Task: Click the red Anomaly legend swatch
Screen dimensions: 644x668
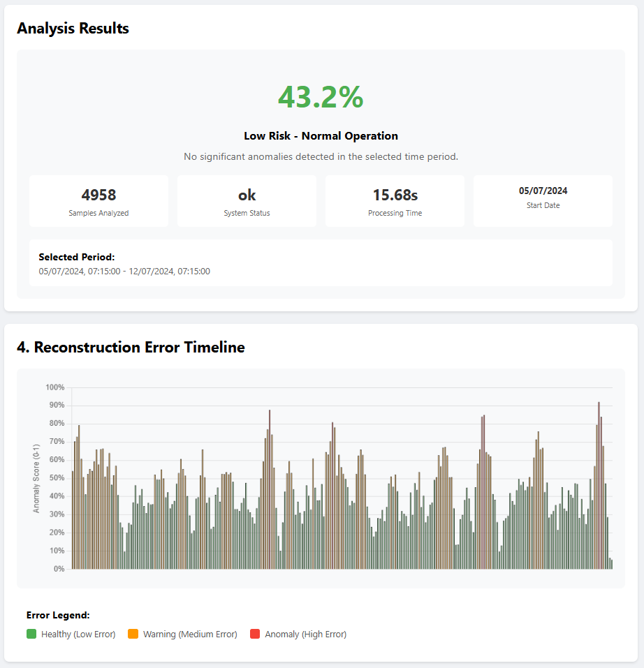Action: 255,634
